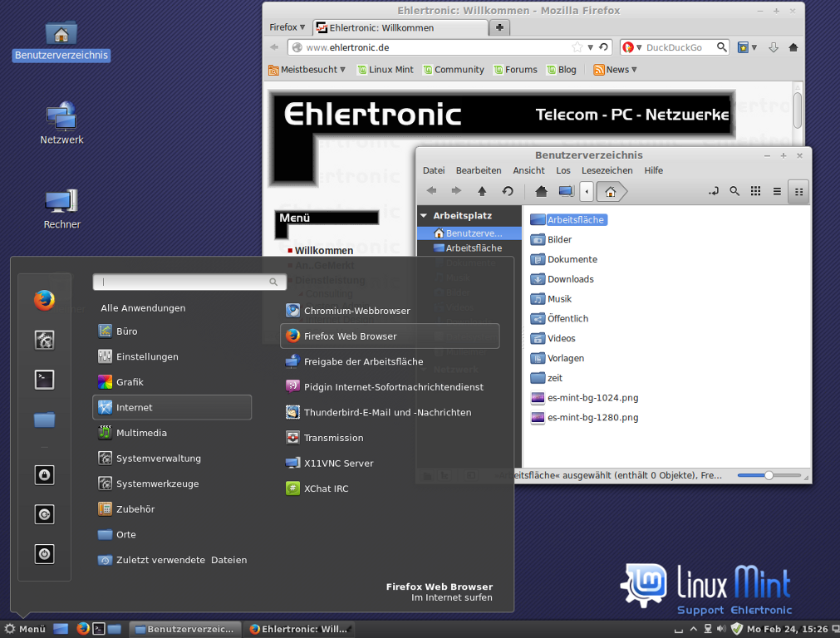This screenshot has width=840, height=638.
Task: Collapse the Arbeitsplatz sidebar section
Action: pos(424,215)
